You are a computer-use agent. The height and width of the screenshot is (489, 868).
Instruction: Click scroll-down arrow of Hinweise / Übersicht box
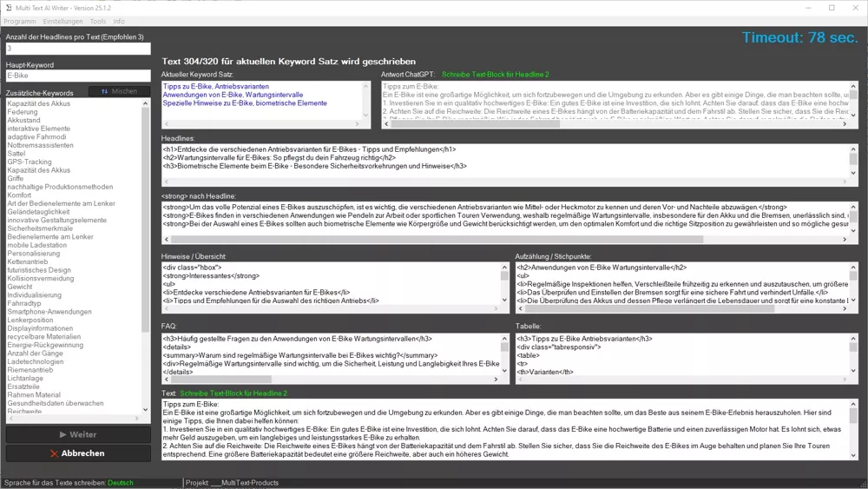point(504,301)
